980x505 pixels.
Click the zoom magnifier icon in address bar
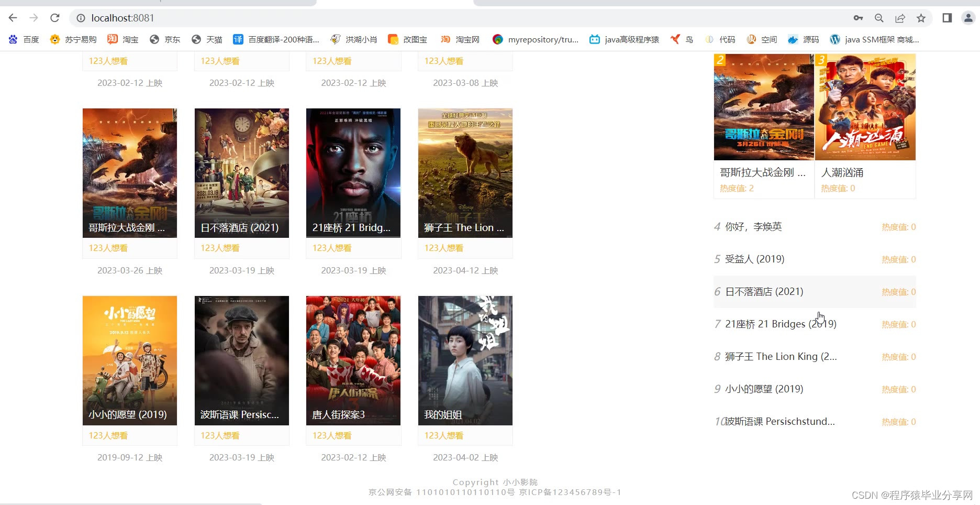[x=879, y=18]
